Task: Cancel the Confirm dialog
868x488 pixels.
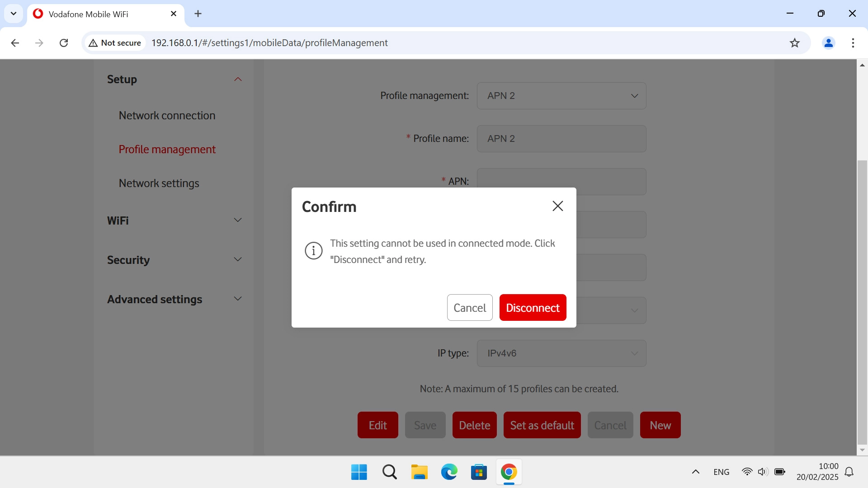Action: [x=469, y=308]
